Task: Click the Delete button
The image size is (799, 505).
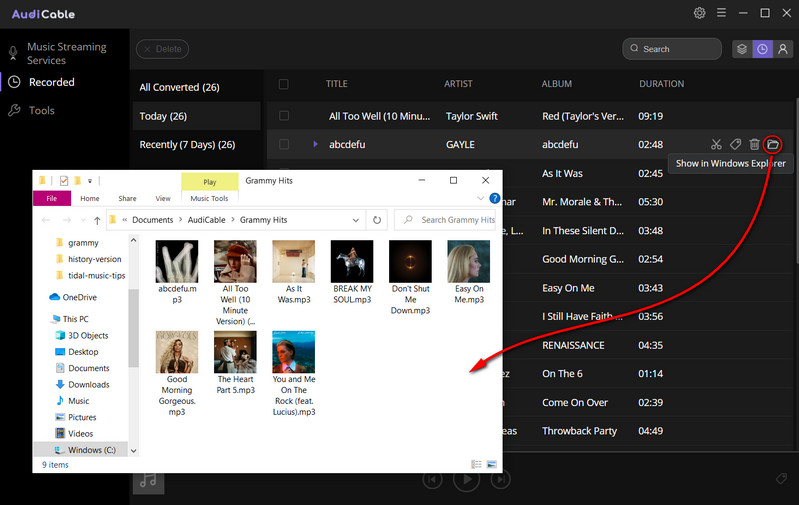Action: click(x=163, y=49)
